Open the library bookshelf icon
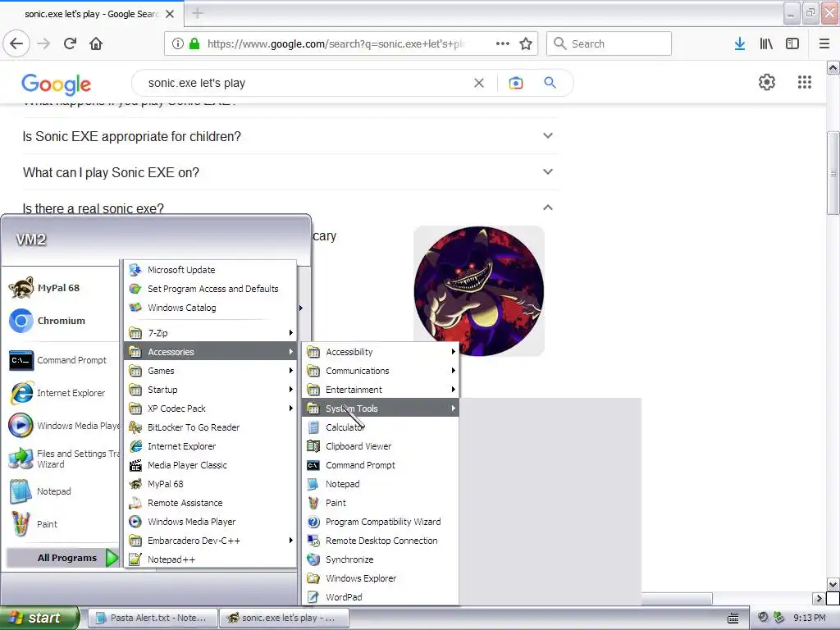Image resolution: width=840 pixels, height=630 pixels. click(766, 44)
